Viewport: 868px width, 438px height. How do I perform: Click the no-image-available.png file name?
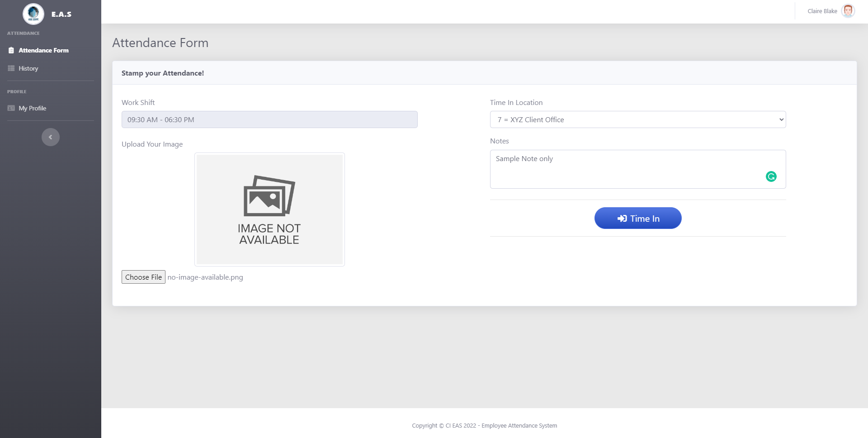[205, 277]
